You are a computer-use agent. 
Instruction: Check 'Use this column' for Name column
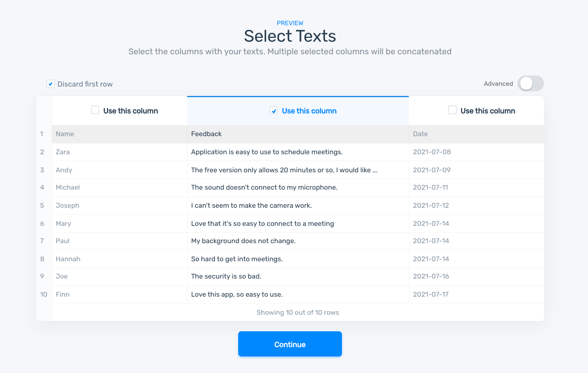[x=95, y=110]
